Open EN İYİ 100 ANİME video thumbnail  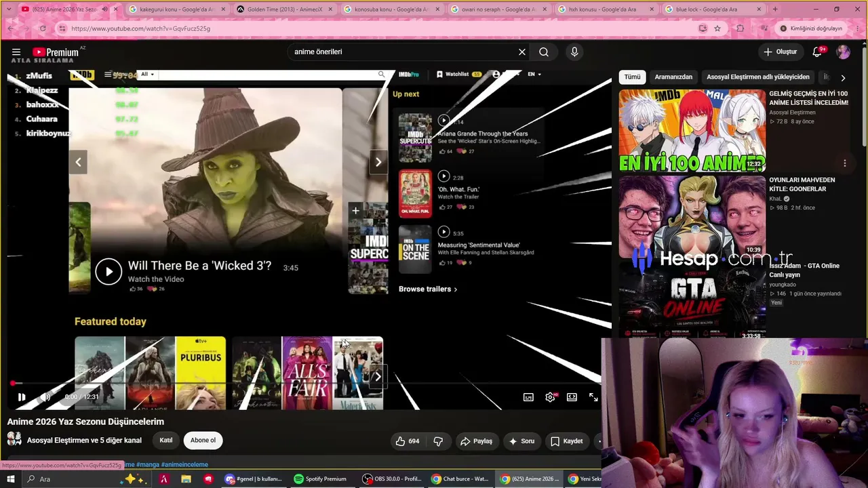point(692,131)
